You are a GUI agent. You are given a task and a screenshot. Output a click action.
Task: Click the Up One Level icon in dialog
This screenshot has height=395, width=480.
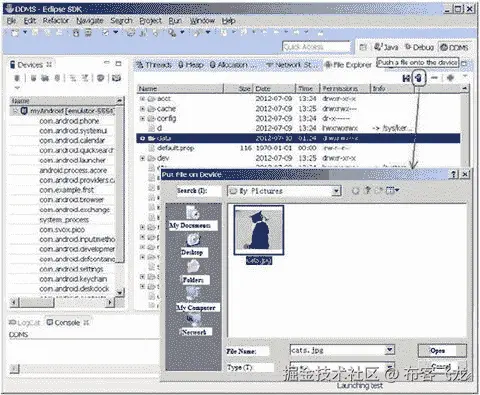[367, 190]
